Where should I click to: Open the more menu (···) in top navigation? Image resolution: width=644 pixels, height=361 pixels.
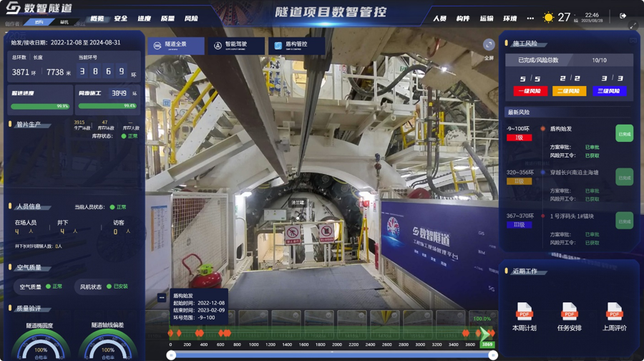[x=530, y=18]
